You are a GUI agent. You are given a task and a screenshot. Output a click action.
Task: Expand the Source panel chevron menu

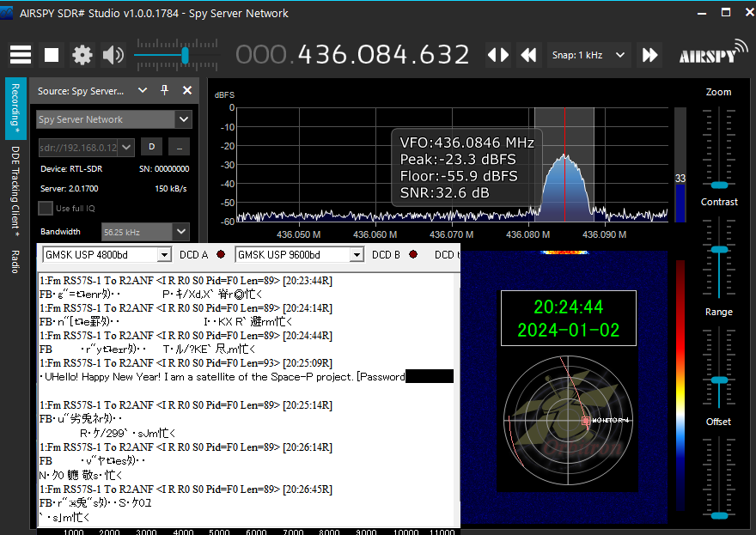pyautogui.click(x=143, y=90)
